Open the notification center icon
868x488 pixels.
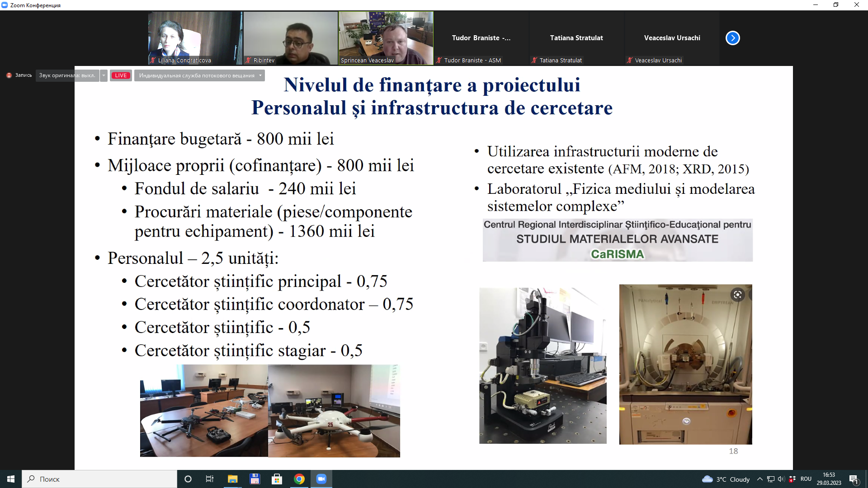(x=854, y=479)
